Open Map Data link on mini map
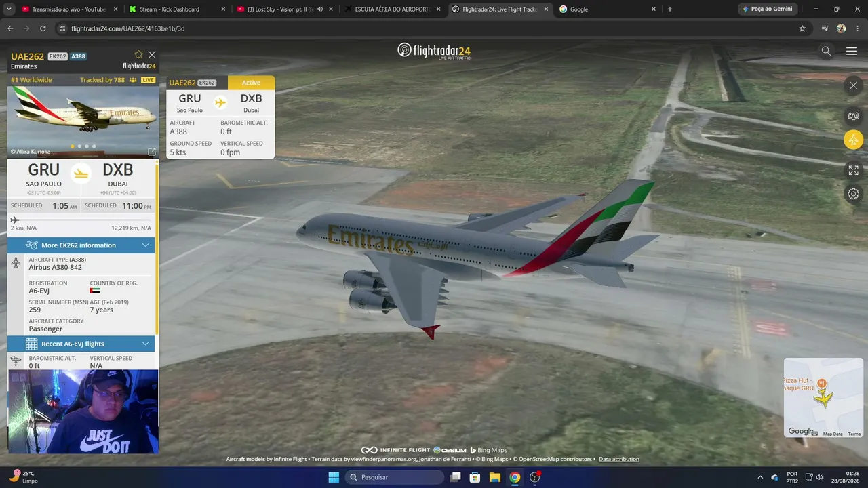This screenshot has width=868, height=488. (833, 434)
